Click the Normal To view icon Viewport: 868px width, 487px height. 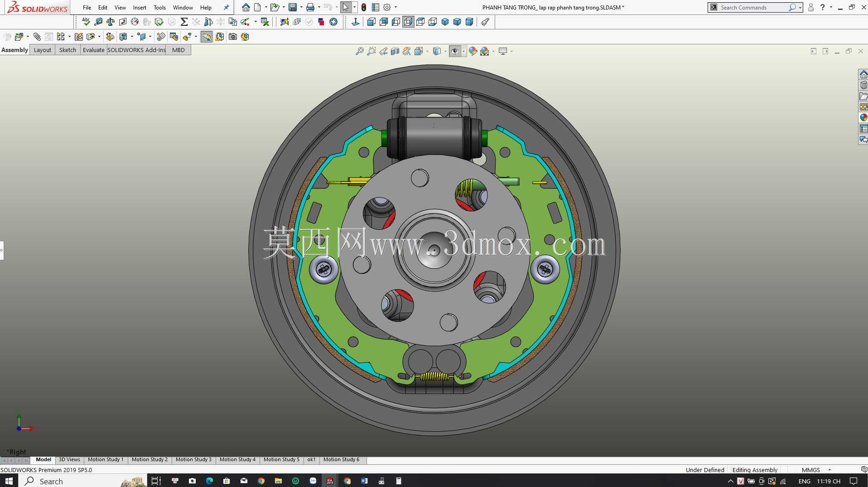(356, 22)
